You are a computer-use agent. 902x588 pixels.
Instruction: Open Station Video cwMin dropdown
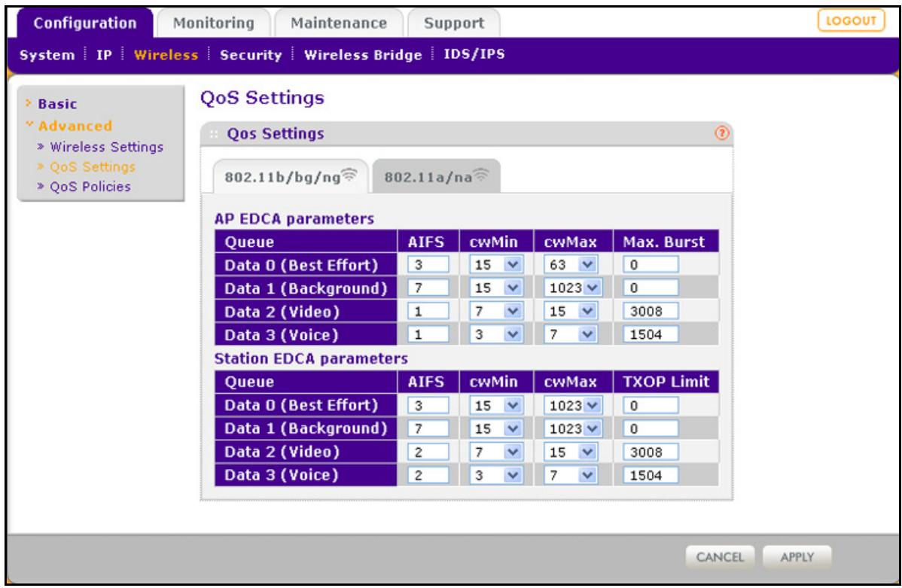pos(496,452)
